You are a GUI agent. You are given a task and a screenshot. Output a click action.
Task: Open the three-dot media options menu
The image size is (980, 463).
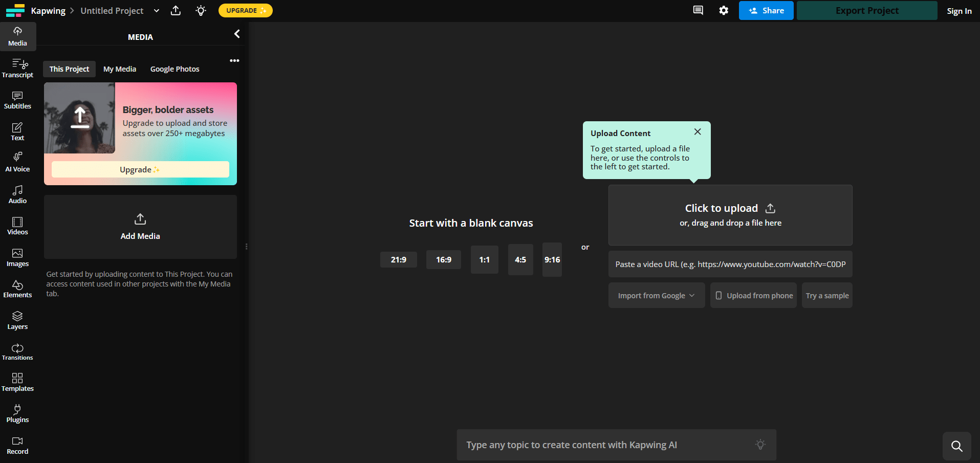coord(234,60)
